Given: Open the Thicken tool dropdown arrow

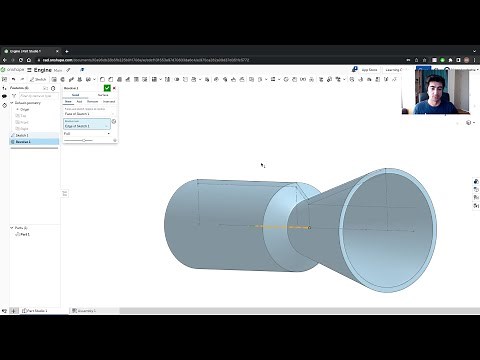Looking at the screenshot, I should pyautogui.click(x=94, y=79).
